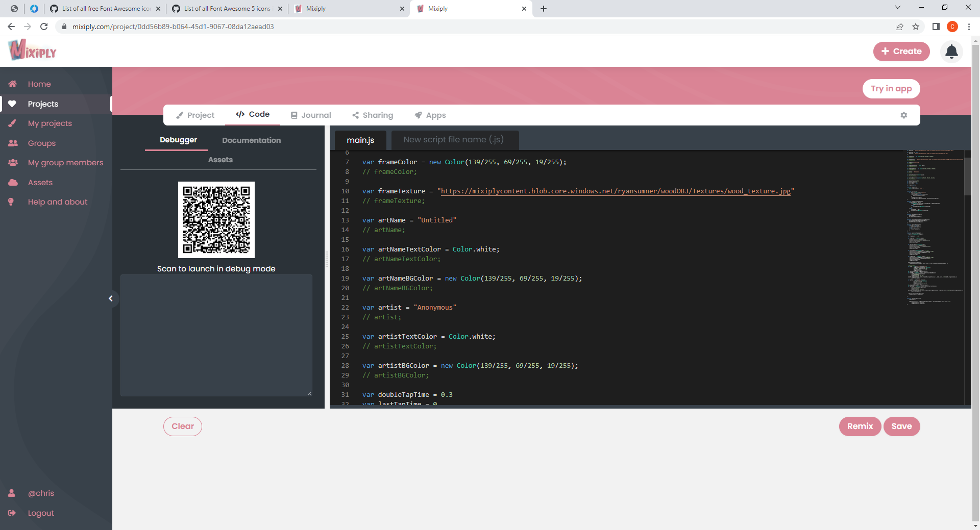Image resolution: width=980 pixels, height=530 pixels.
Task: Click the page vertical scrollbar
Action: [975, 282]
